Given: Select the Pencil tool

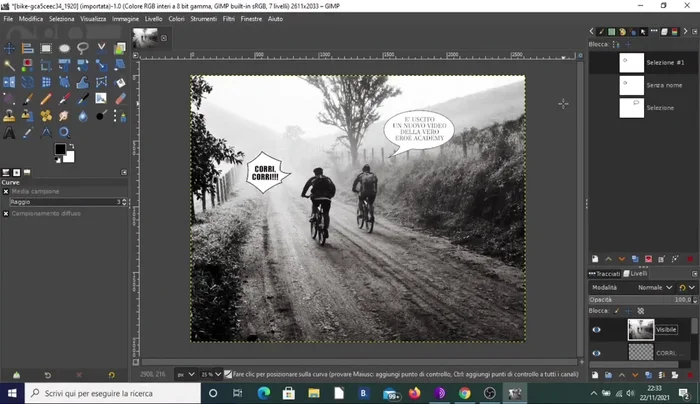Looking at the screenshot, I should (x=47, y=98).
